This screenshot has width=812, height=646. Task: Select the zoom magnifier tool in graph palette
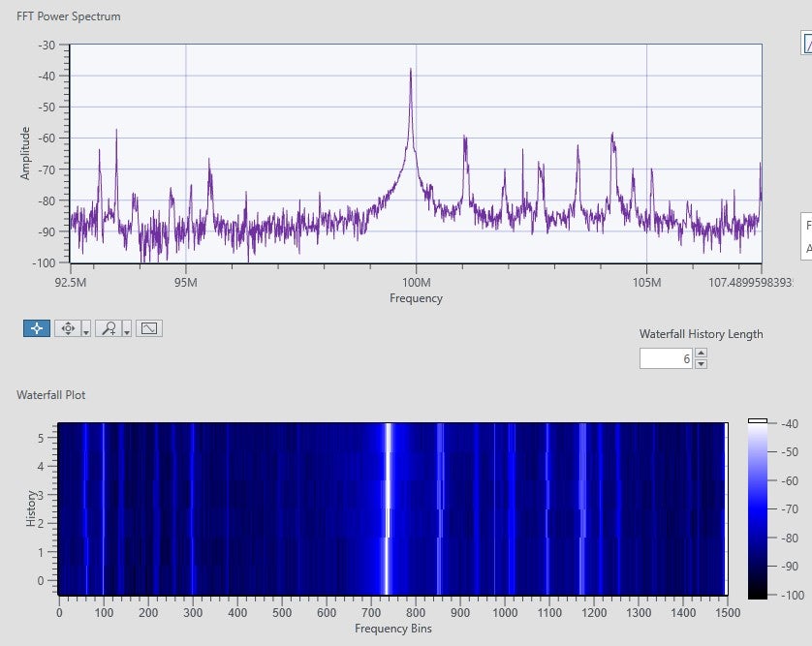109,328
